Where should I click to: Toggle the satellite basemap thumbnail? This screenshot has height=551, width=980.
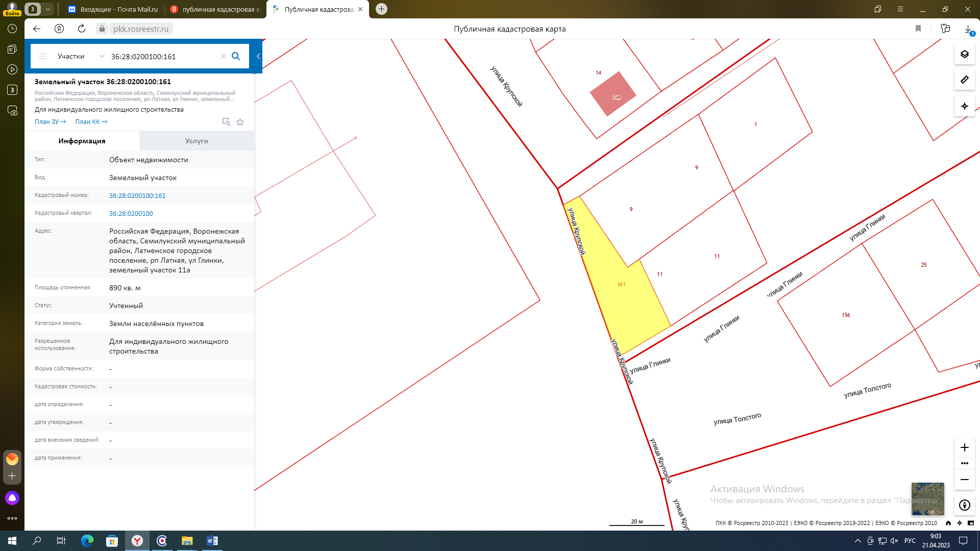[x=927, y=498]
